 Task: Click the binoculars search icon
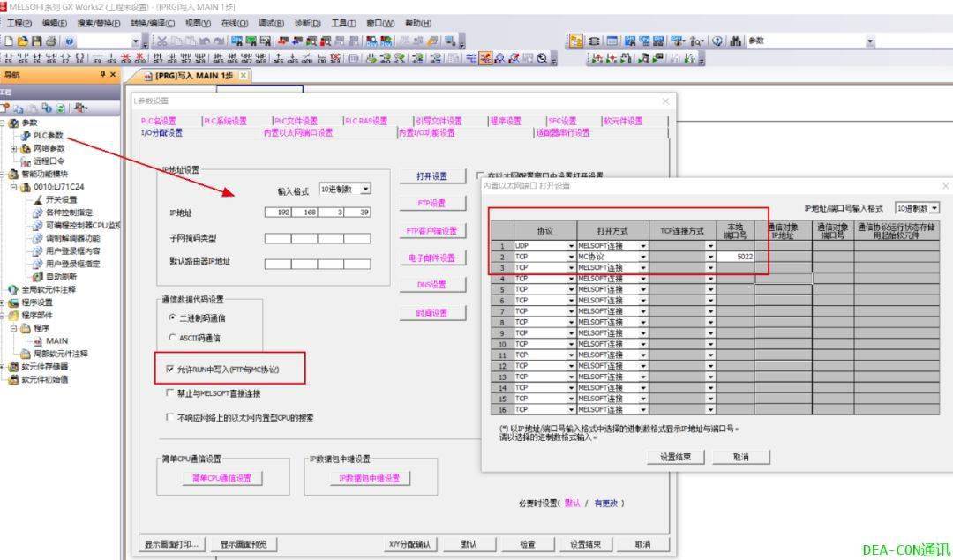point(735,41)
